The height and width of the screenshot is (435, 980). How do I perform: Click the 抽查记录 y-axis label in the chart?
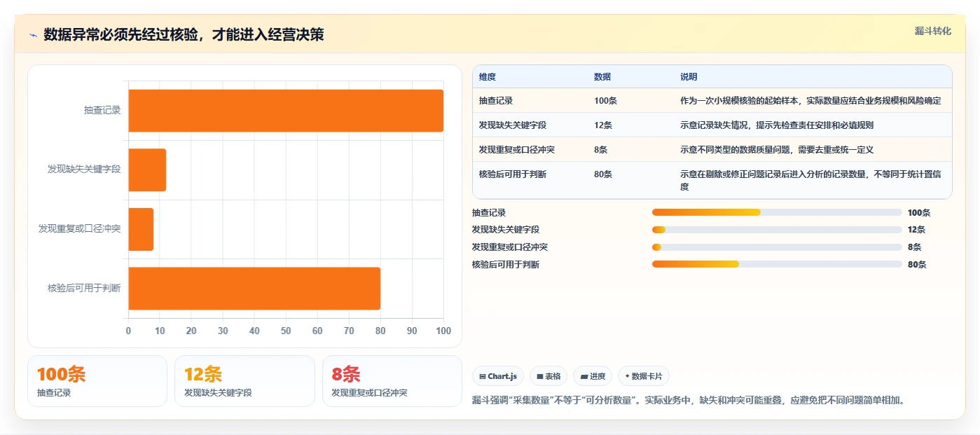pyautogui.click(x=102, y=111)
